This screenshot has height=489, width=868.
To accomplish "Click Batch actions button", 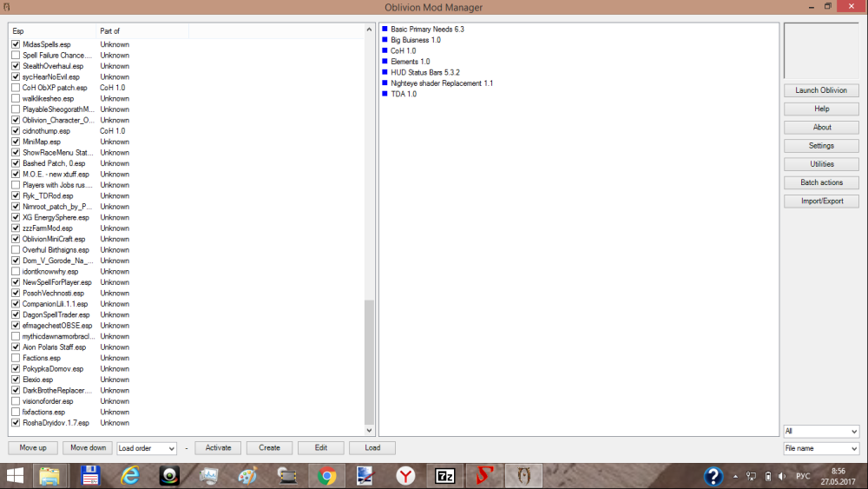I will [821, 182].
